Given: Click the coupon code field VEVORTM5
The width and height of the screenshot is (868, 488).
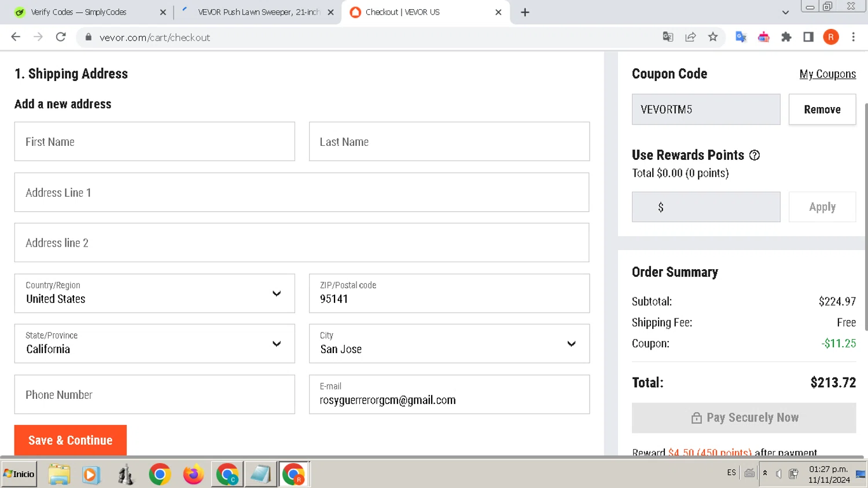Looking at the screenshot, I should 706,109.
